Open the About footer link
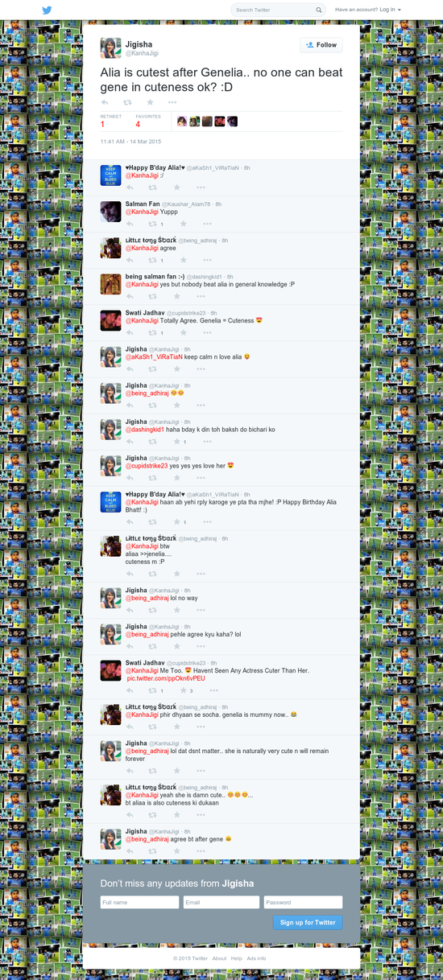This screenshot has width=443, height=980. [219, 958]
